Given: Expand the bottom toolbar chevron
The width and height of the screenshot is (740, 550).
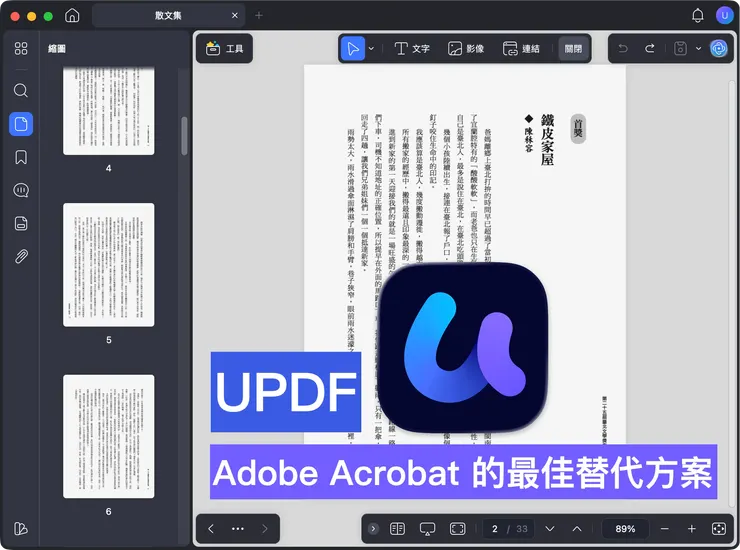Looking at the screenshot, I should (373, 529).
